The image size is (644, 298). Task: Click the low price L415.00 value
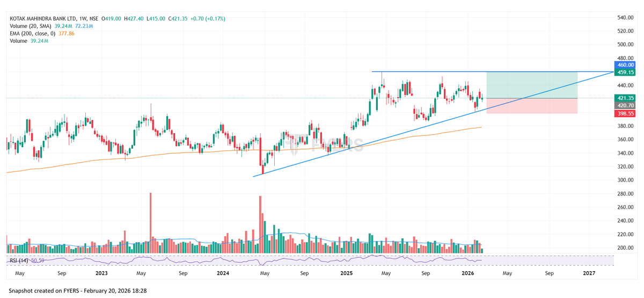click(156, 18)
